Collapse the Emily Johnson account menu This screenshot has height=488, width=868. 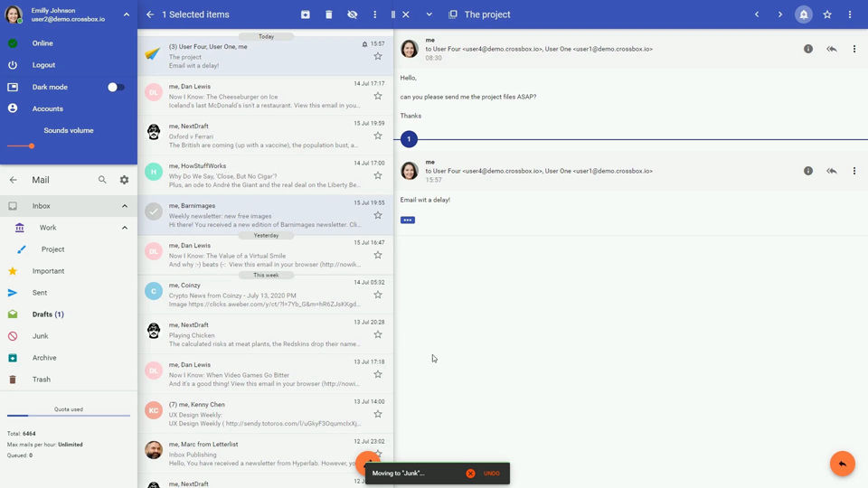126,14
